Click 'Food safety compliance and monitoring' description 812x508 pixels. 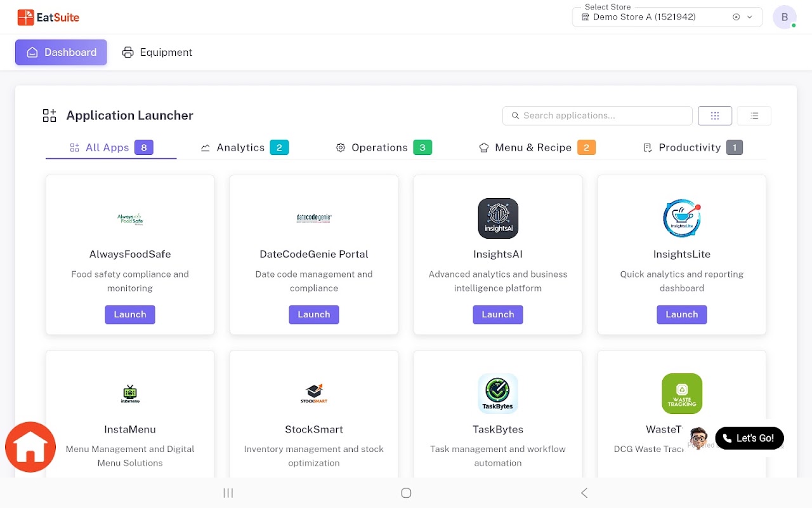click(x=130, y=281)
